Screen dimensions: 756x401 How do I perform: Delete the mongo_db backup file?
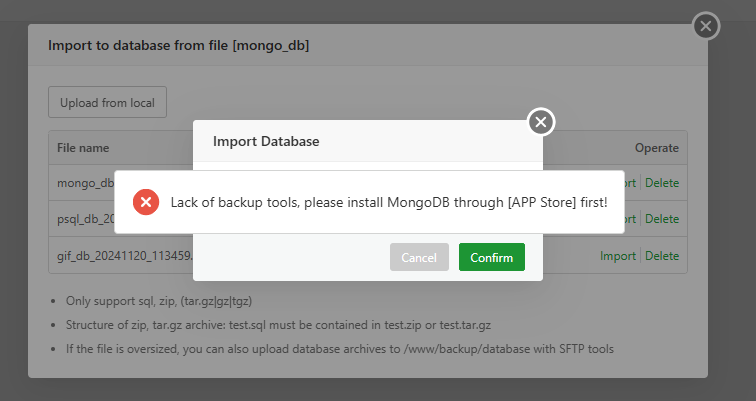click(x=662, y=183)
